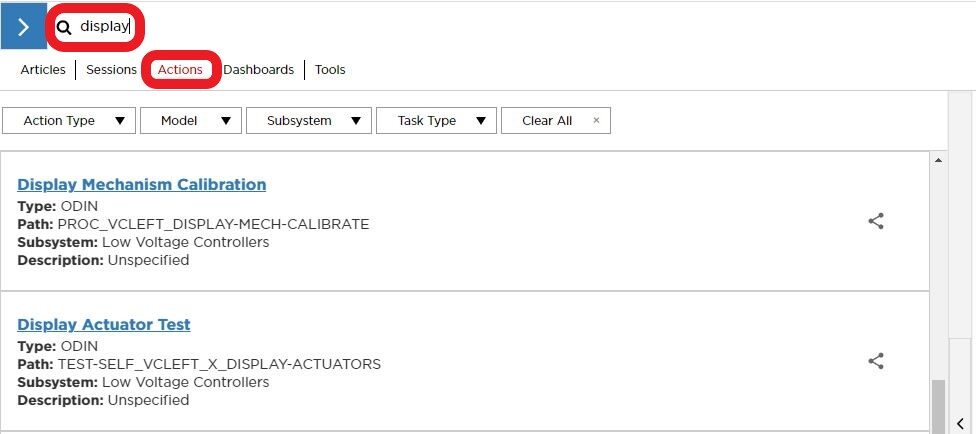The image size is (976, 434).
Task: Open the Tools tab
Action: click(330, 69)
